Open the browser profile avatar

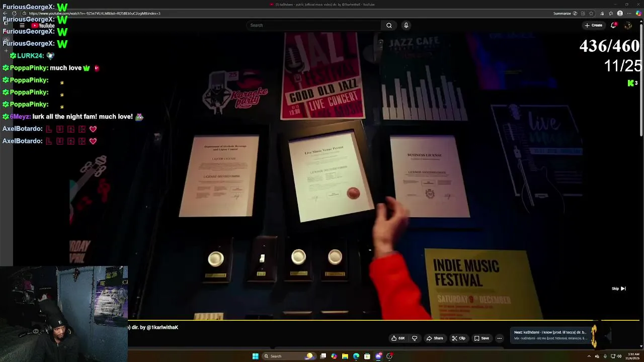[620, 14]
